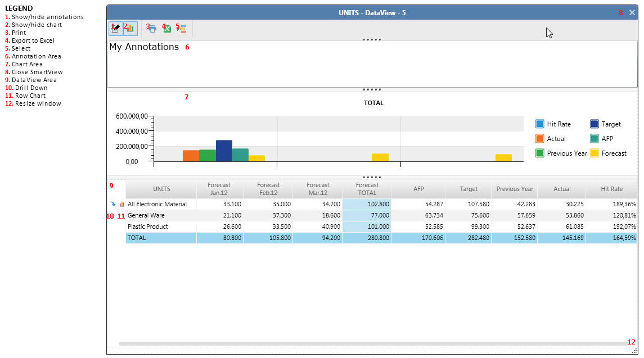This screenshot has width=644, height=358.
Task: Select the TOTAL row label in the table
Action: (x=136, y=238)
